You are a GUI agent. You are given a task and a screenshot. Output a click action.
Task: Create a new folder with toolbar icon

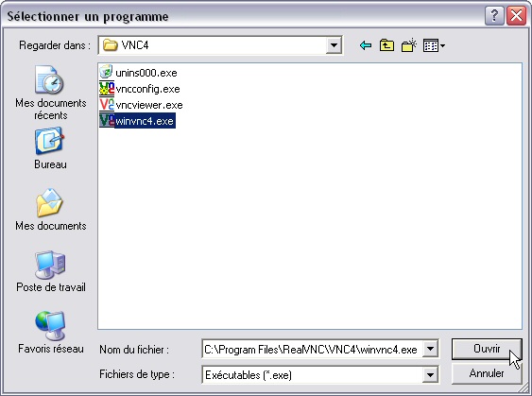point(408,45)
